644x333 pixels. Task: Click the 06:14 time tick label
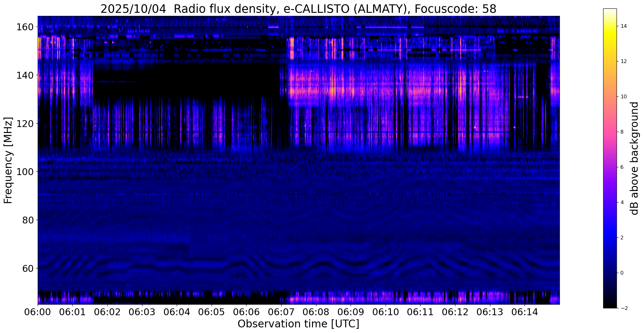525,312
